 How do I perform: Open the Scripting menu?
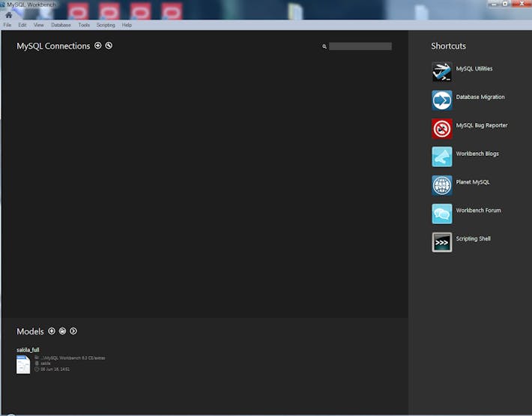tap(106, 25)
